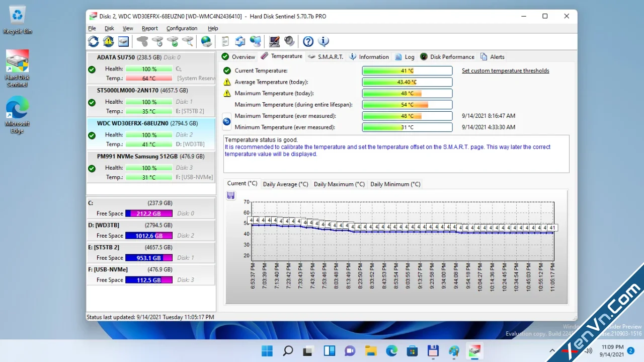The height and width of the screenshot is (362, 644).
Task: Click Maximum Temperature lifespan 54 °C bar
Action: pyautogui.click(x=407, y=105)
